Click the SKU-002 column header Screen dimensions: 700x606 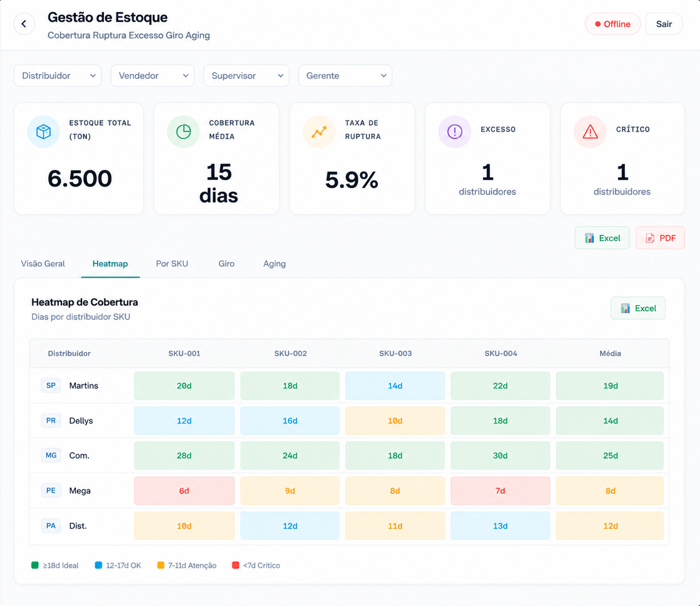[290, 353]
